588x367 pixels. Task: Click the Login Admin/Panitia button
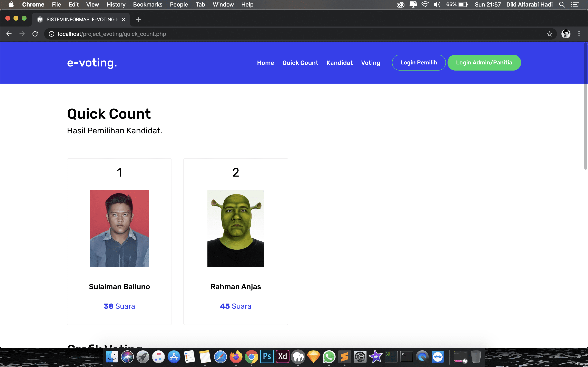pos(484,63)
